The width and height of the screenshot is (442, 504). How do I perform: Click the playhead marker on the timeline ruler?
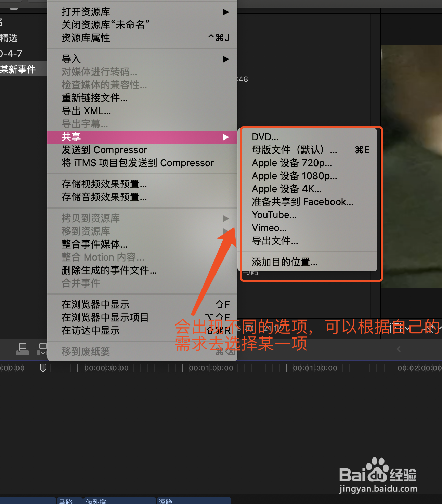pos(43,368)
